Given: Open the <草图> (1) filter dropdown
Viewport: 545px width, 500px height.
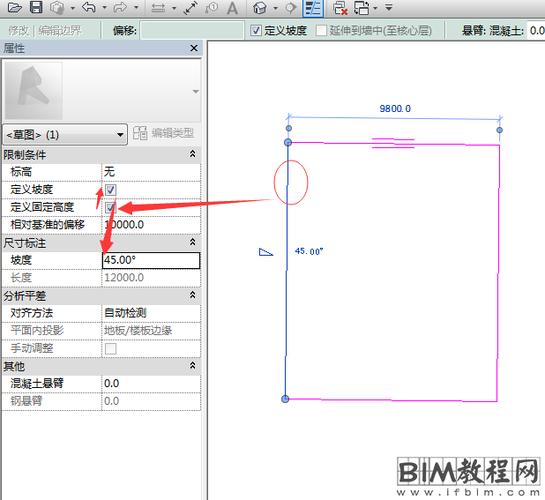Looking at the screenshot, I should click(x=65, y=134).
